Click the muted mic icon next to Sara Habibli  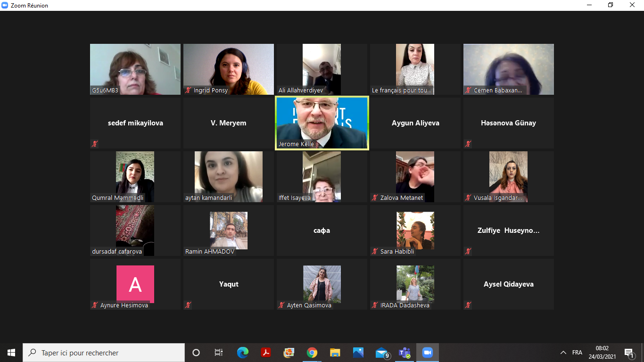(375, 251)
